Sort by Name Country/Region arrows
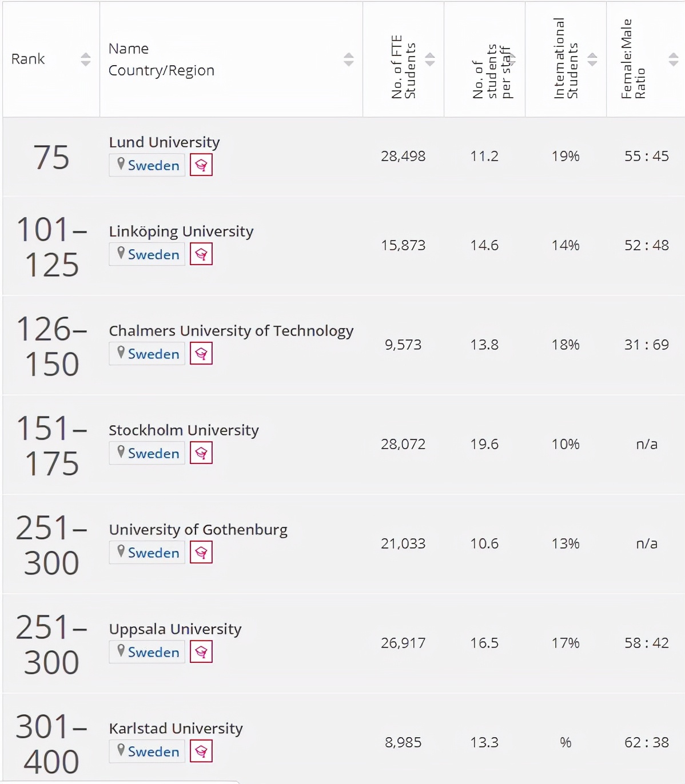 click(348, 59)
